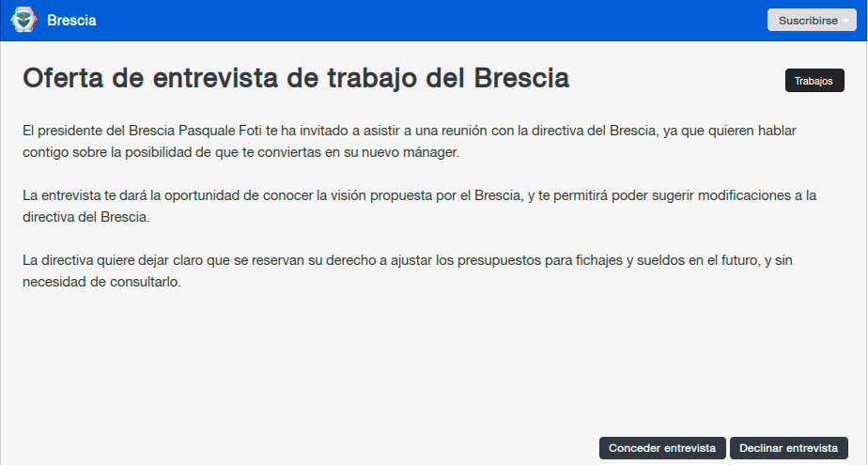The width and height of the screenshot is (868, 465).
Task: Open the Brescia title link in header
Action: (71, 21)
